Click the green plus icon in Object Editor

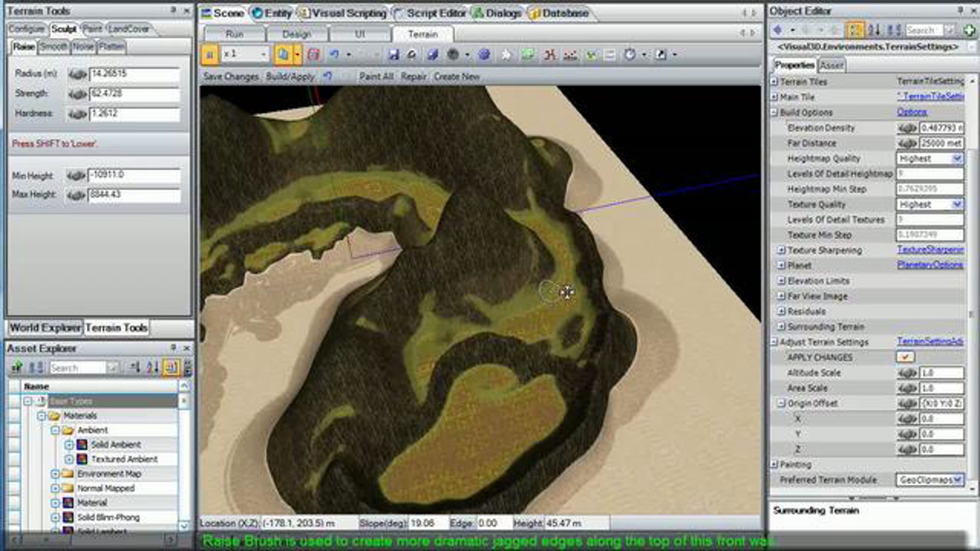pyautogui.click(x=969, y=30)
